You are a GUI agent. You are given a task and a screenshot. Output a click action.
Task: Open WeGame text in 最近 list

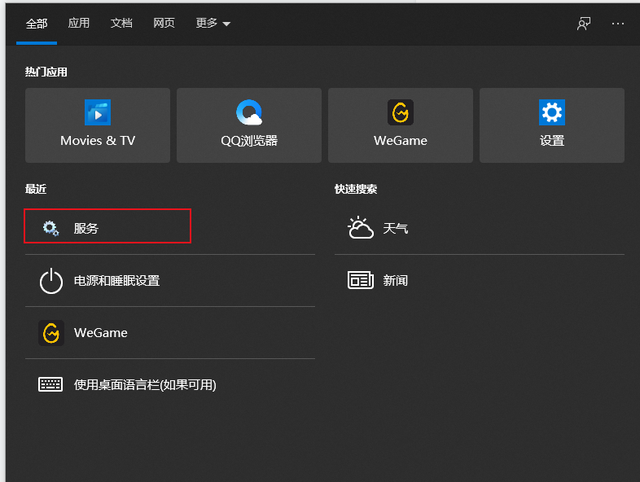point(100,333)
